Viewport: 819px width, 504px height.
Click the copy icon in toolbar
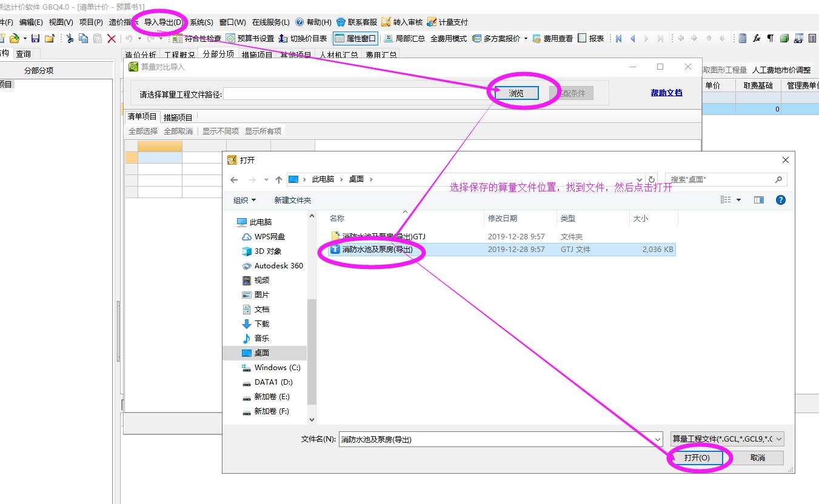(x=84, y=38)
